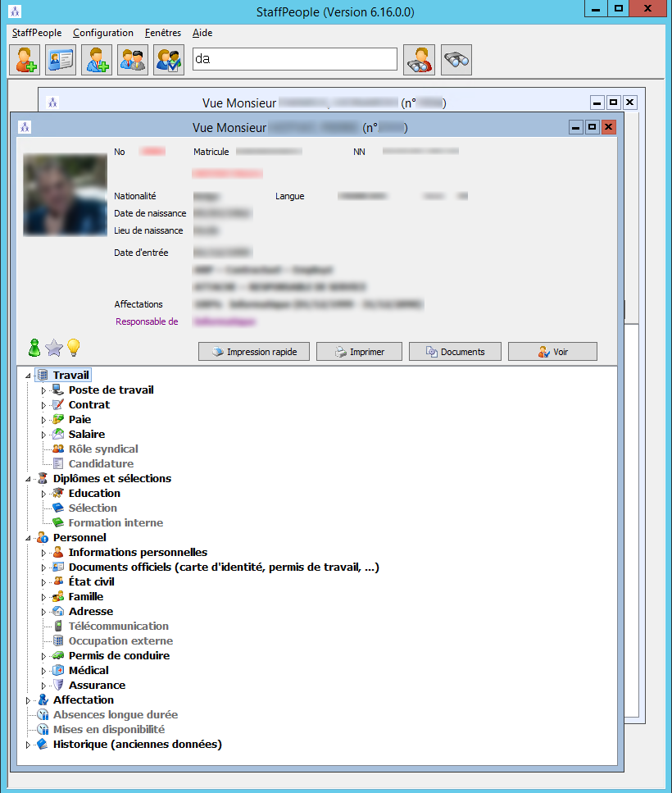The height and width of the screenshot is (793, 672).
Task: Click the Voir button
Action: pos(552,352)
